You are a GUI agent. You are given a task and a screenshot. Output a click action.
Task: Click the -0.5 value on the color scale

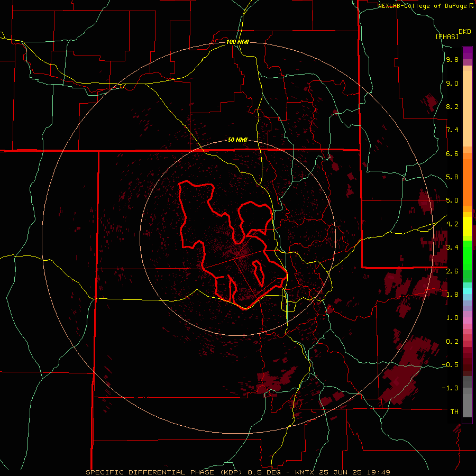(450, 364)
